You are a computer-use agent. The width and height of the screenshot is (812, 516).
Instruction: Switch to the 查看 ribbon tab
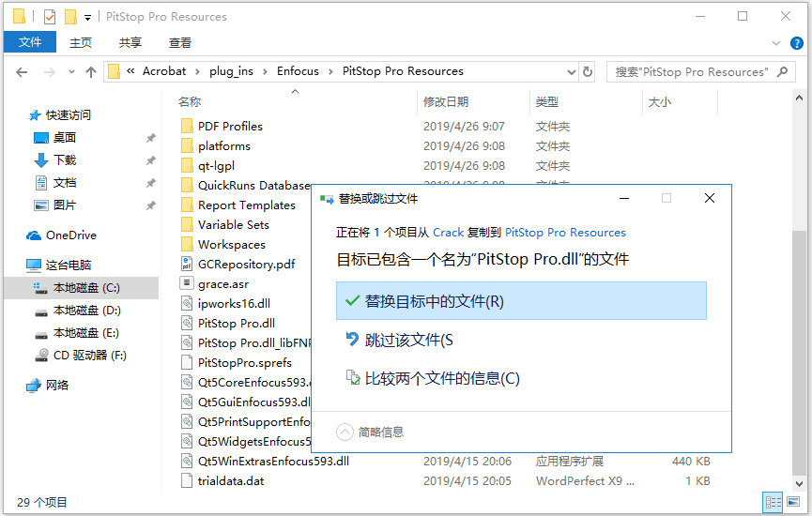[179, 42]
